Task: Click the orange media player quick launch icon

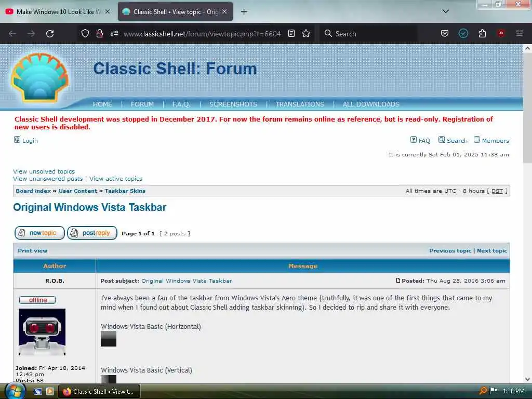Action: point(50,391)
